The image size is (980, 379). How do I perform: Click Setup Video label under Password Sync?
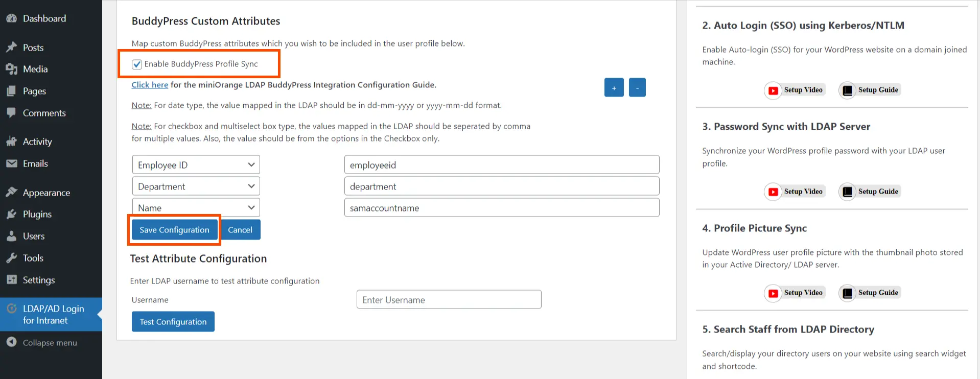coord(803,192)
